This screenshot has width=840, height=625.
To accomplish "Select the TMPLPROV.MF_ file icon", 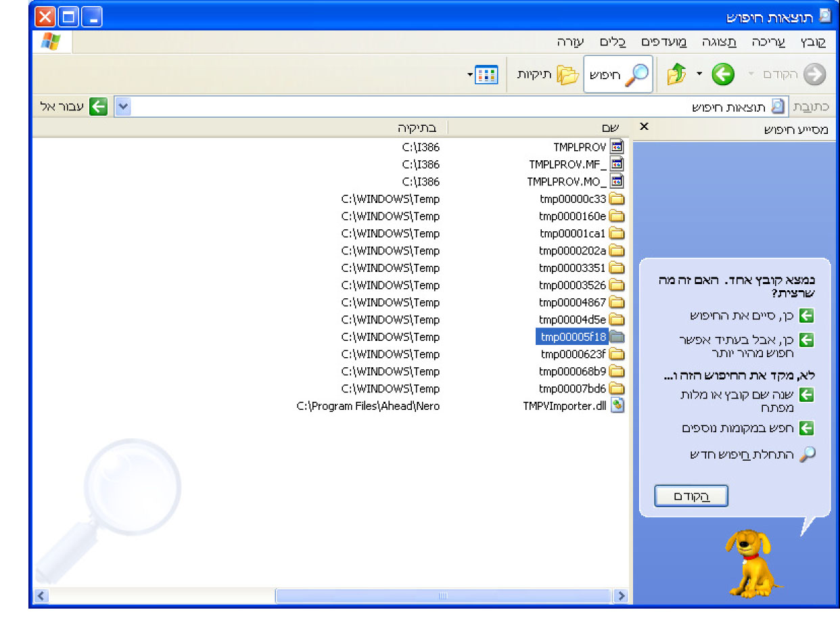I will 617,164.
